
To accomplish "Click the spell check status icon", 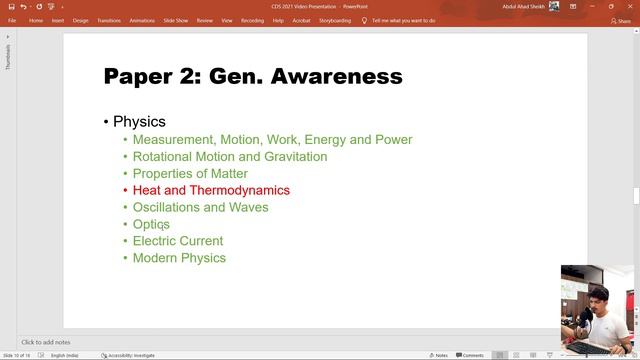I will [41, 356].
